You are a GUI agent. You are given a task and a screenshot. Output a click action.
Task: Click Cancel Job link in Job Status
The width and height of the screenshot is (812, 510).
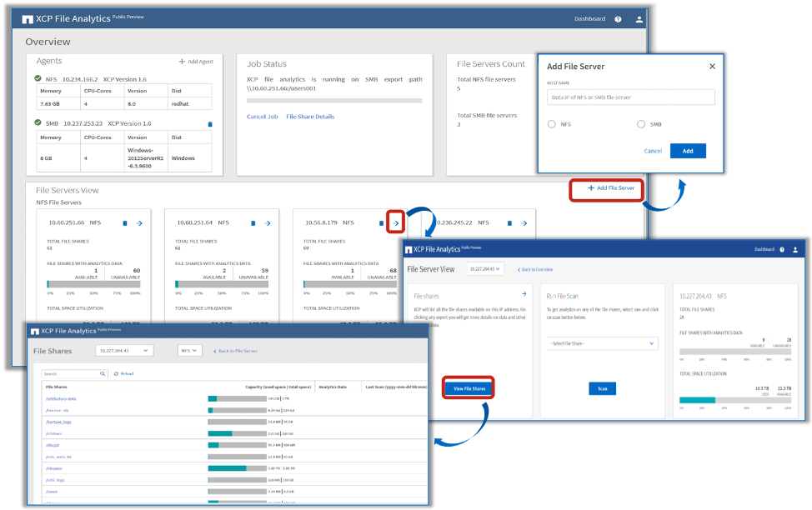click(262, 117)
